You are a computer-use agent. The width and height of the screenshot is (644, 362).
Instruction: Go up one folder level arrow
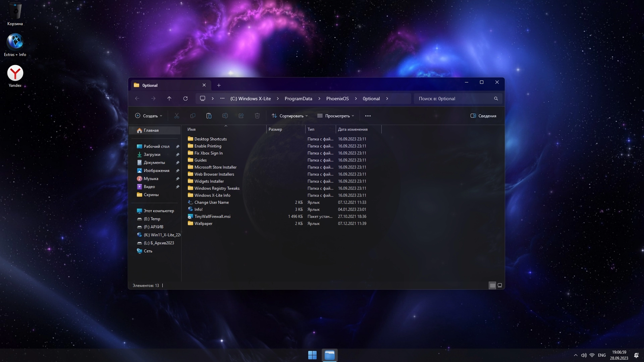(x=169, y=99)
